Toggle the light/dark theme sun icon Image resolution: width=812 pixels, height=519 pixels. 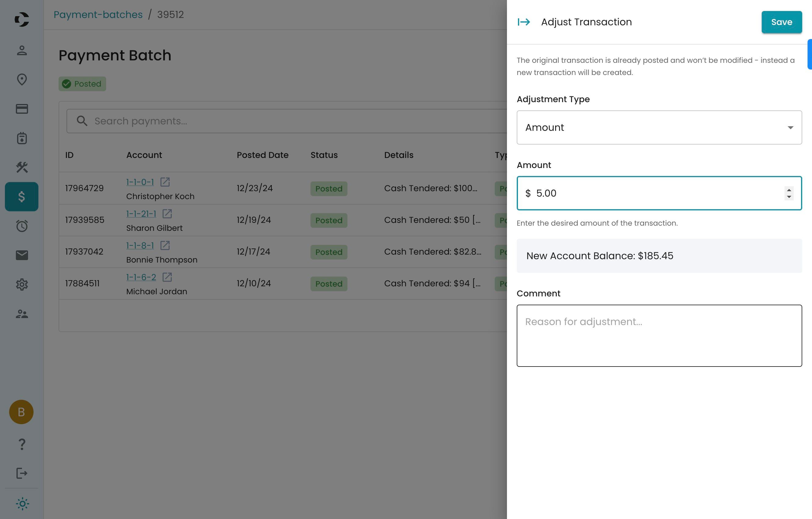click(x=22, y=504)
